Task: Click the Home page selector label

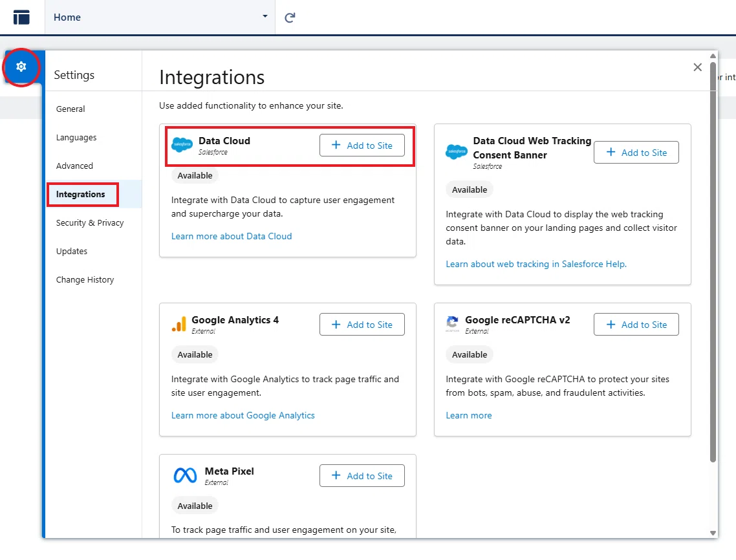Action: click(67, 17)
